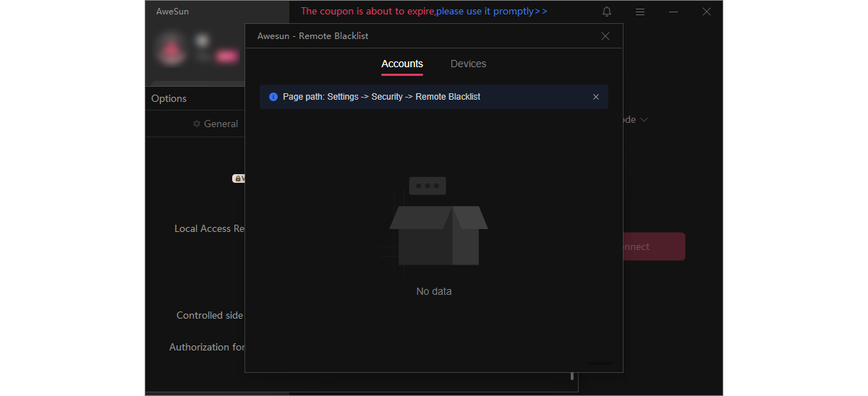Click the No data text
The width and height of the screenshot is (868, 396).
pyautogui.click(x=434, y=291)
